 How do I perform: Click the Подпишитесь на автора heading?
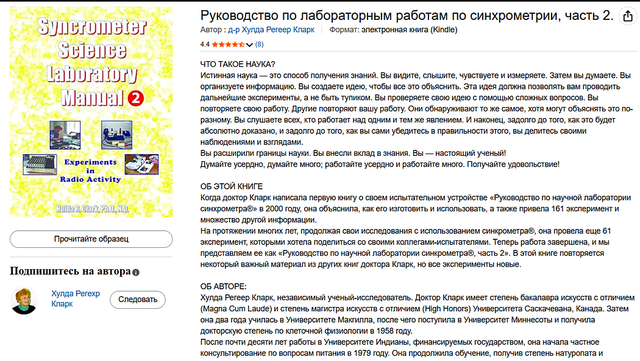click(70, 271)
